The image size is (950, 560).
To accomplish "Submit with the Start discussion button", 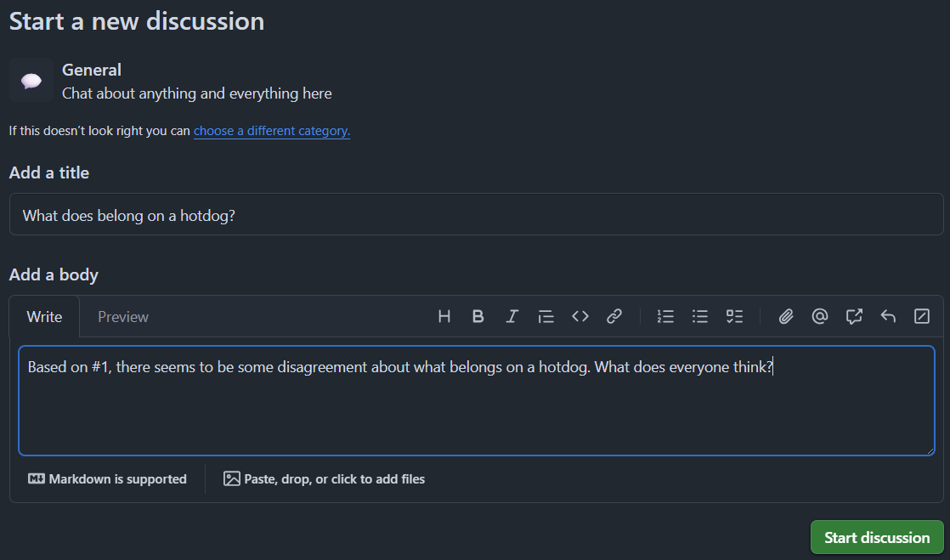I will 877,538.
